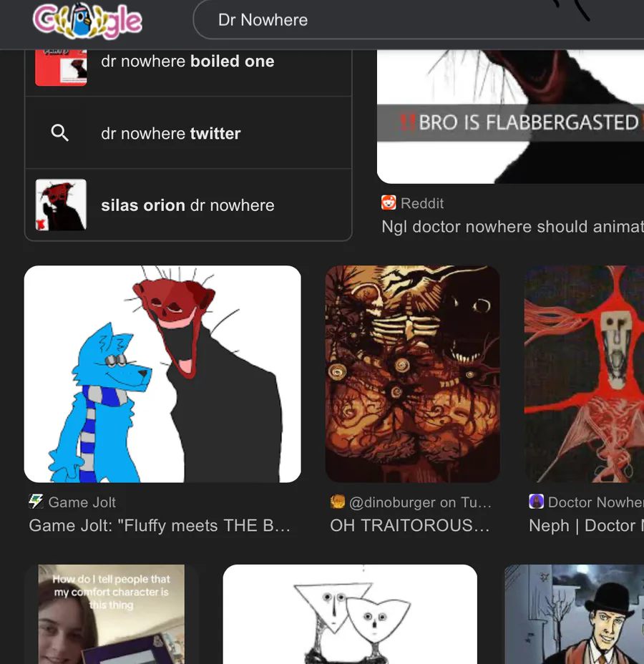Click the Game Jolt lightning icon
Image resolution: width=644 pixels, height=664 pixels.
(x=36, y=502)
